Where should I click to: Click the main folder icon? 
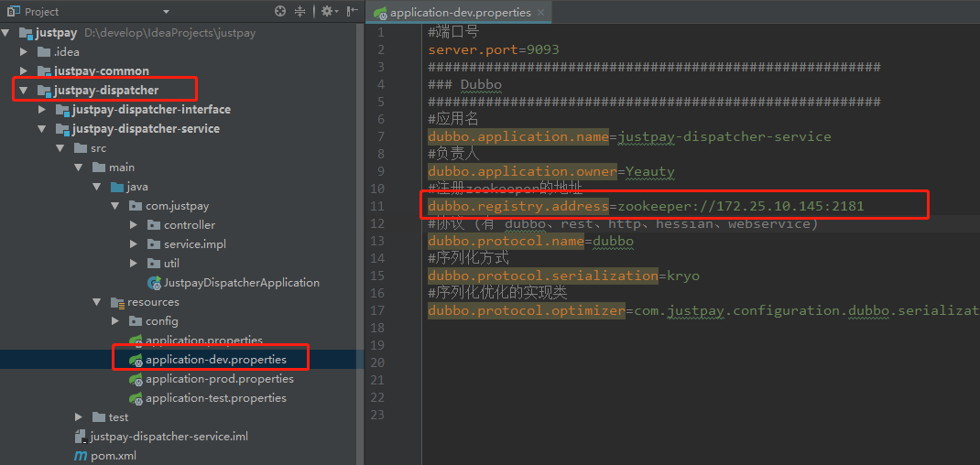coord(98,168)
